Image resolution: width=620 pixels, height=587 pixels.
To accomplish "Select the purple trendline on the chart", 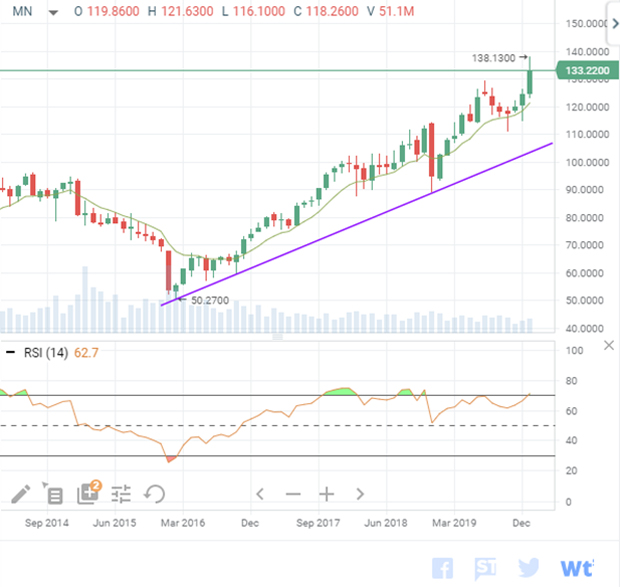I will pos(356,225).
